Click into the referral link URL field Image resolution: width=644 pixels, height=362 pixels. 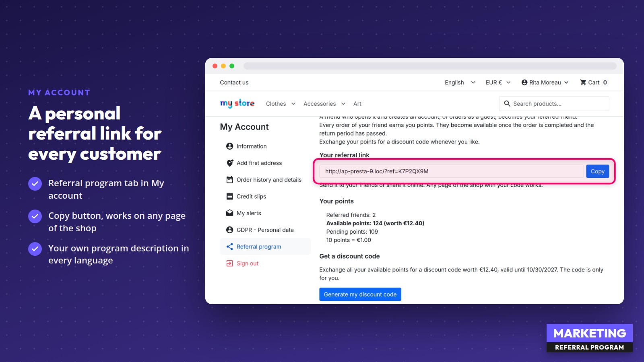click(451, 171)
